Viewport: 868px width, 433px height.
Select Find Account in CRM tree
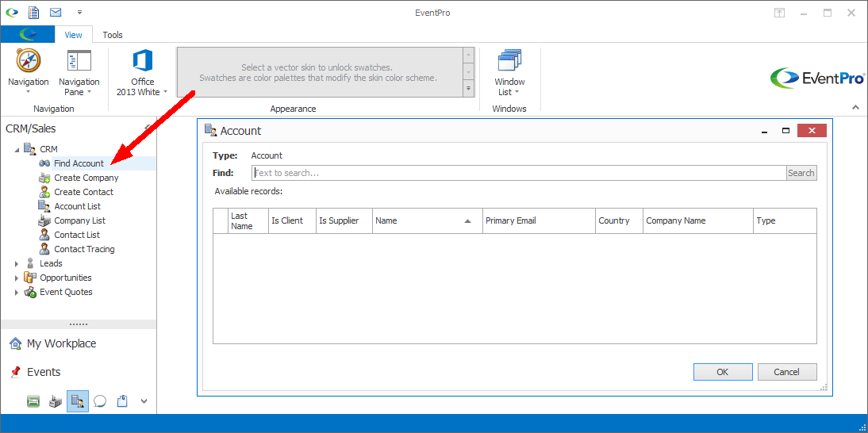[x=79, y=163]
